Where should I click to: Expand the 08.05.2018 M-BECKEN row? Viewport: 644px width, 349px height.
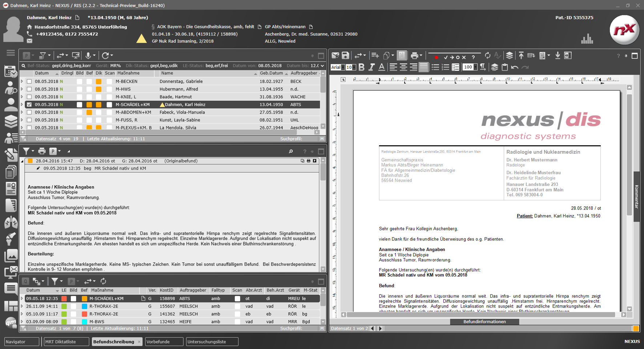coord(22,82)
